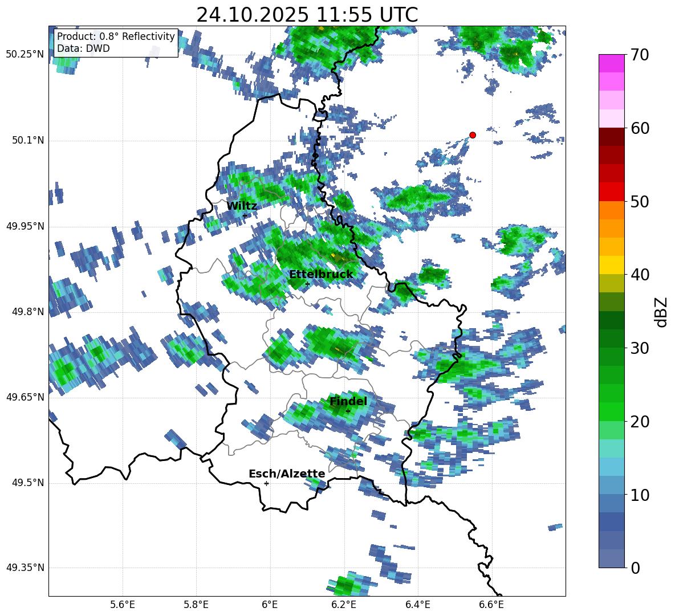Click the 50.25°N latitude label
The width and height of the screenshot is (675, 616).
coord(25,55)
